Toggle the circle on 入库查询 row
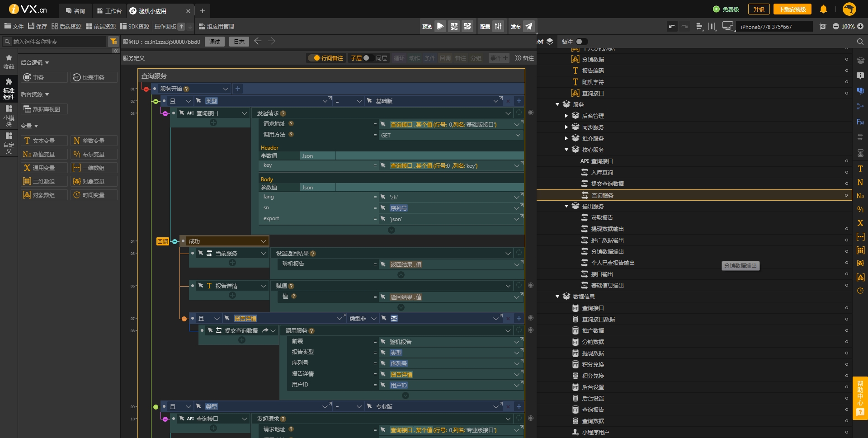 coord(847,172)
